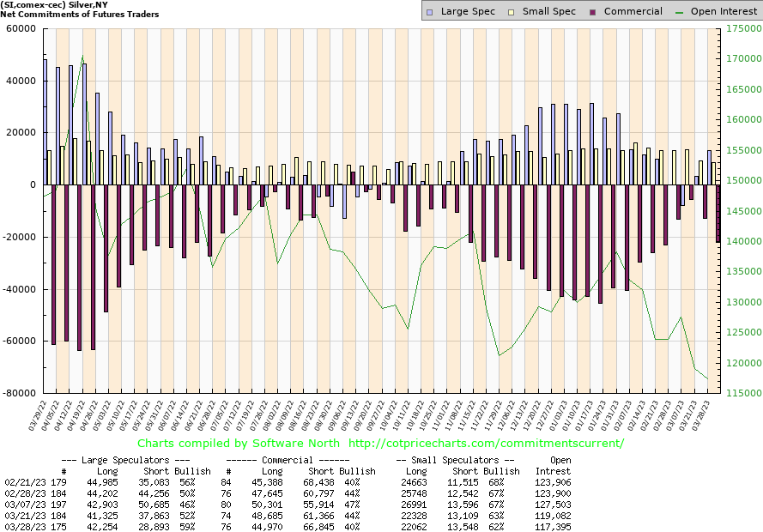This screenshot has width=763, height=532.
Task: Click the purple Commercial legend swatch
Action: (x=592, y=11)
